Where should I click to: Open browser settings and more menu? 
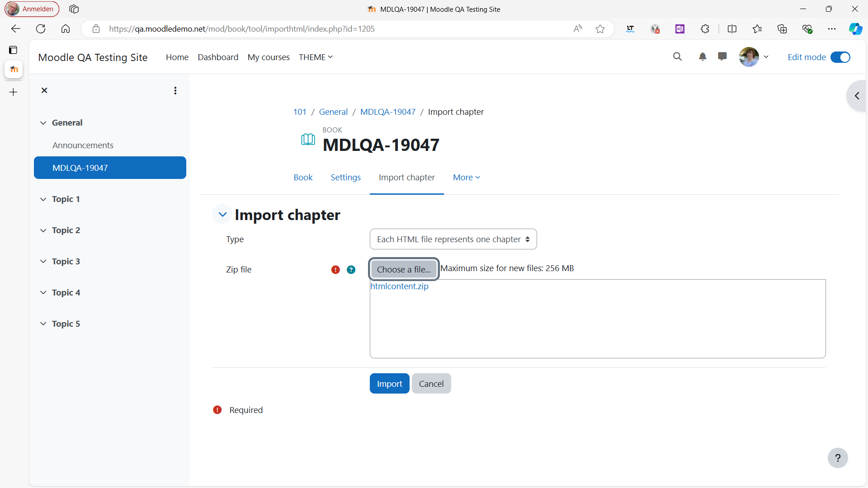point(832,29)
